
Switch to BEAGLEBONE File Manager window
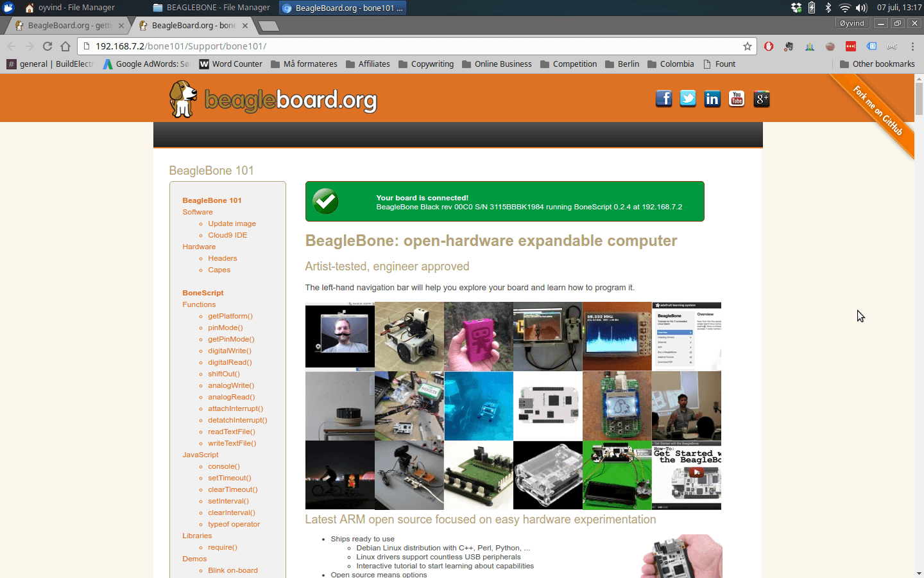212,8
